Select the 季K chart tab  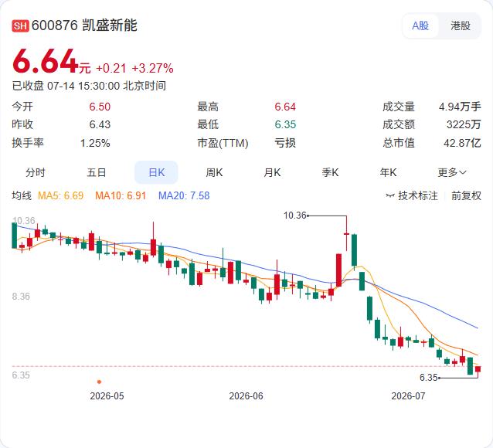[330, 172]
